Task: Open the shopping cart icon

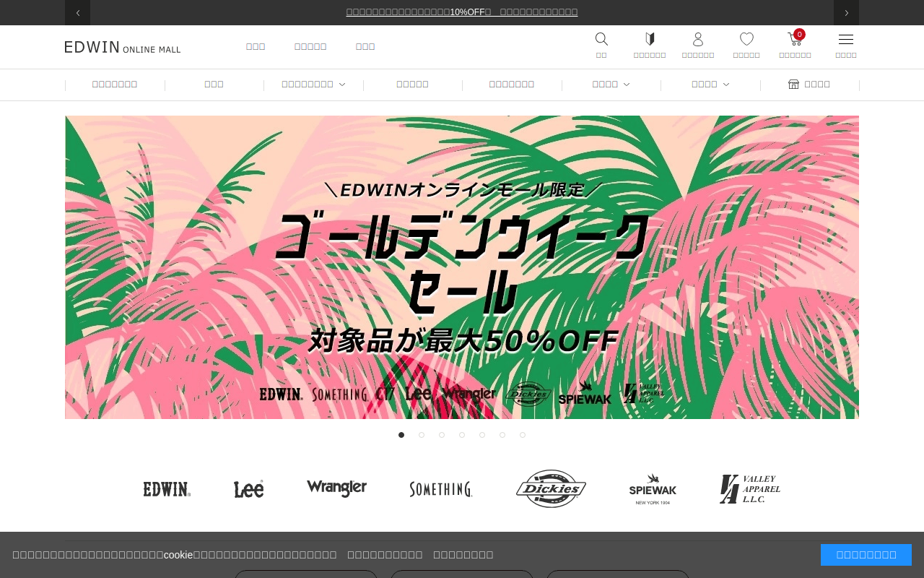Action: click(x=794, y=40)
